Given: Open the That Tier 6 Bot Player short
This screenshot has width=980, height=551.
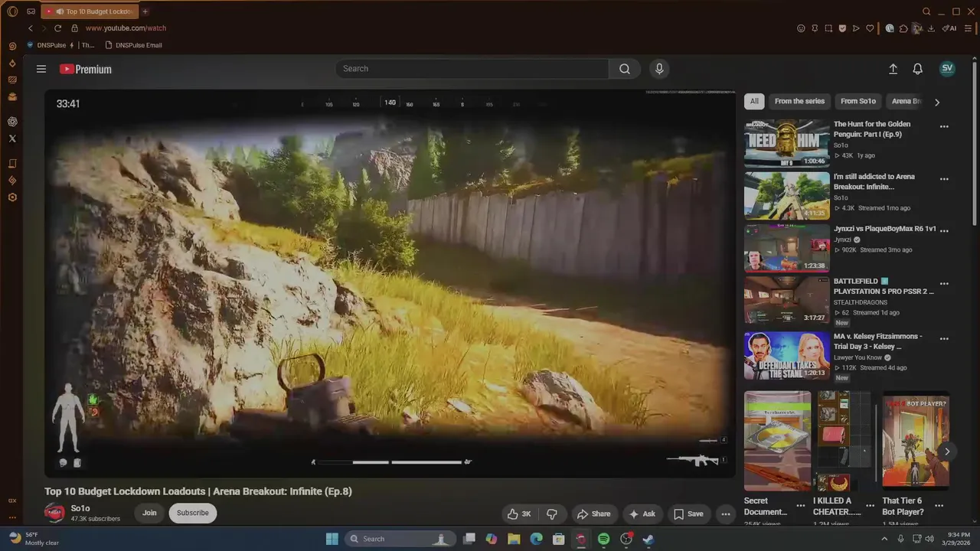Looking at the screenshot, I should click(x=916, y=441).
